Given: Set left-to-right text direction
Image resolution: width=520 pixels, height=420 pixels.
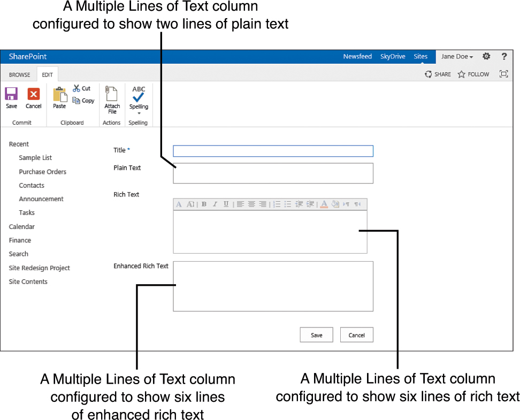Looking at the screenshot, I should pos(346,204).
